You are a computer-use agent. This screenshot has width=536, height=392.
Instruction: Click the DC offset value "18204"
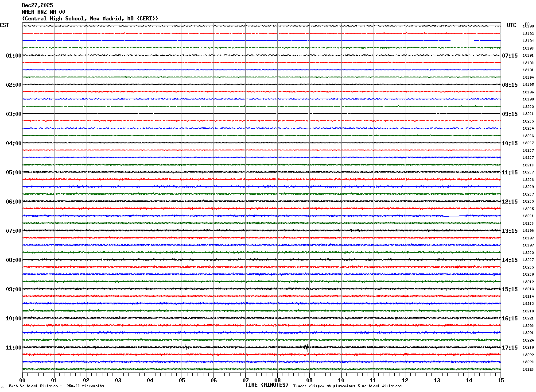pos(528,129)
